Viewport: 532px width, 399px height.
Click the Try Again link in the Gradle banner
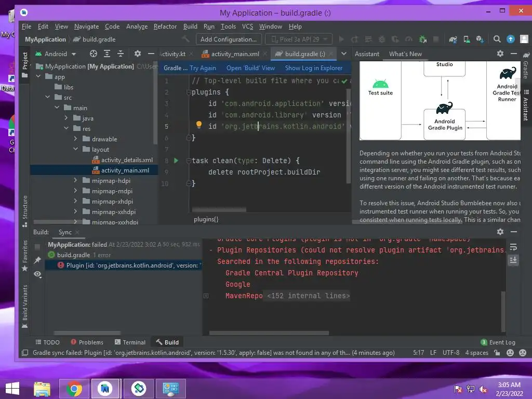[x=203, y=68]
